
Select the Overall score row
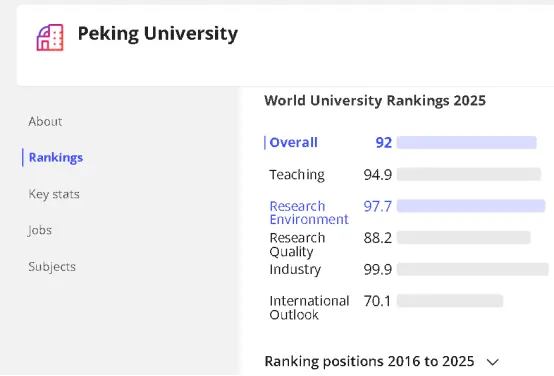coord(400,142)
